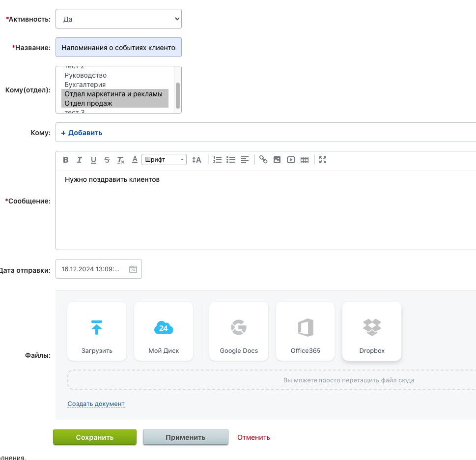Underline the selected message text
The width and height of the screenshot is (476, 460).
(93, 160)
